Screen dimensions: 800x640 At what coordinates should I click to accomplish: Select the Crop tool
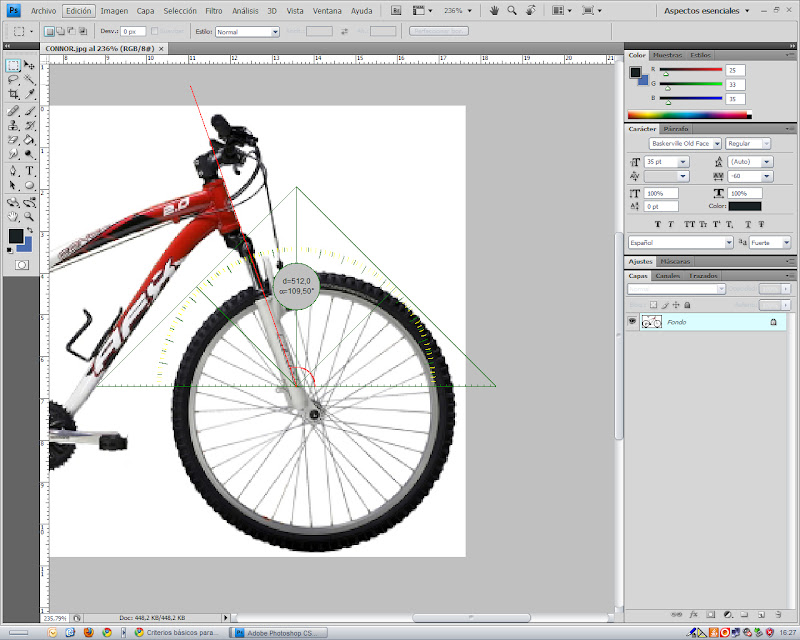[x=13, y=96]
